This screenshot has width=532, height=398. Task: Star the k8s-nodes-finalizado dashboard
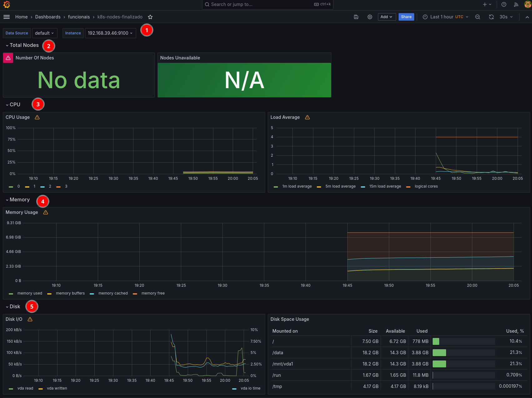(x=150, y=17)
